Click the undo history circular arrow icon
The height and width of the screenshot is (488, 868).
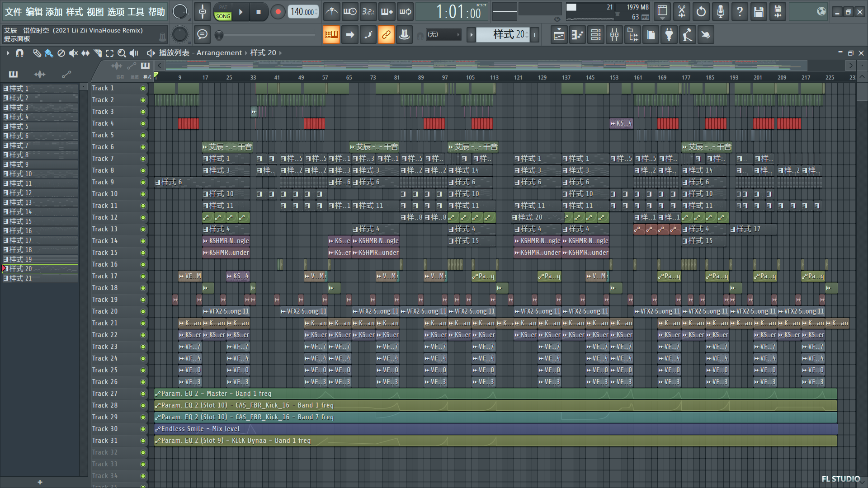(701, 12)
